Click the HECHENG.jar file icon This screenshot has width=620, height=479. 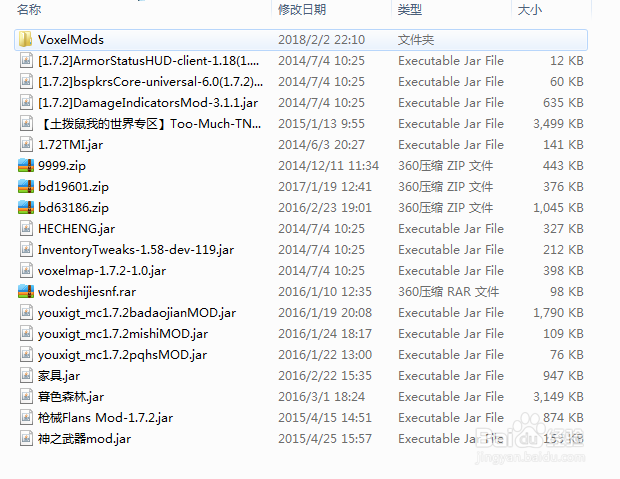click(26, 228)
